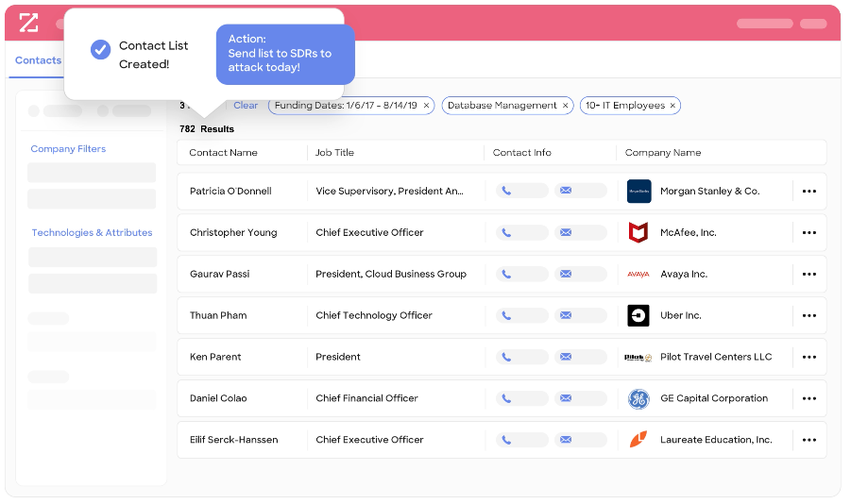Click the ZoomInfo logo in header
The image size is (851, 504).
pos(28,23)
